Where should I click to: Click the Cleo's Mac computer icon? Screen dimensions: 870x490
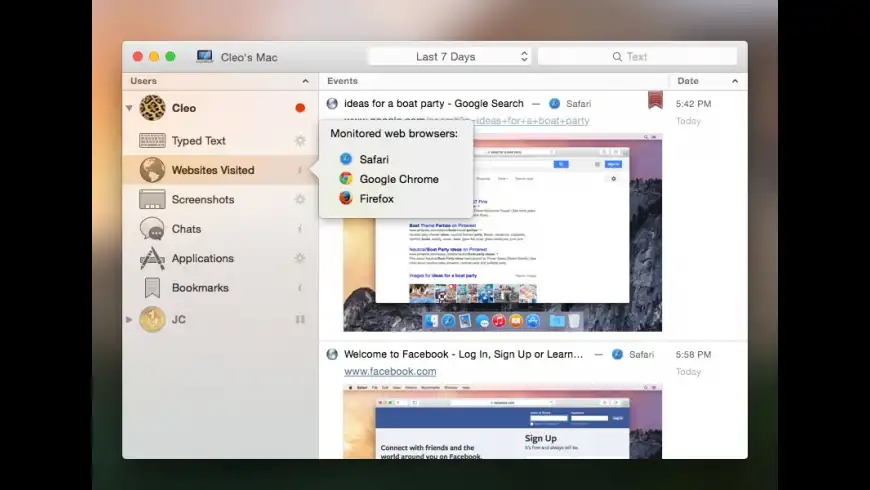click(x=204, y=57)
